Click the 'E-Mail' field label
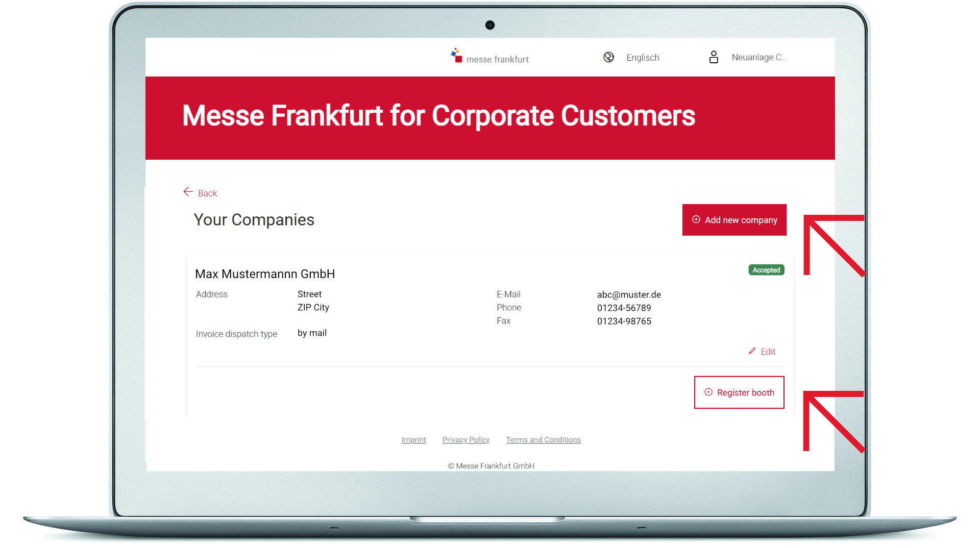Viewport: 980px width, 548px height. click(508, 294)
